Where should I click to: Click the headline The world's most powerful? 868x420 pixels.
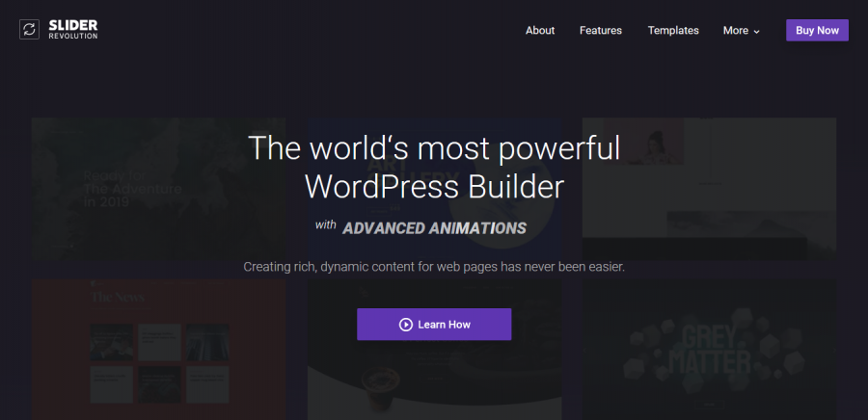point(435,148)
